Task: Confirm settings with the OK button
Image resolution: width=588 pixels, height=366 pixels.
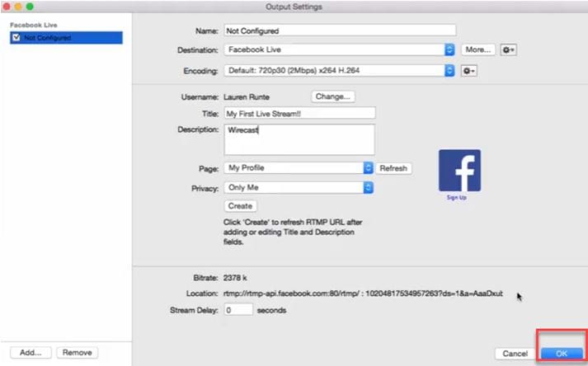Action: click(x=562, y=354)
